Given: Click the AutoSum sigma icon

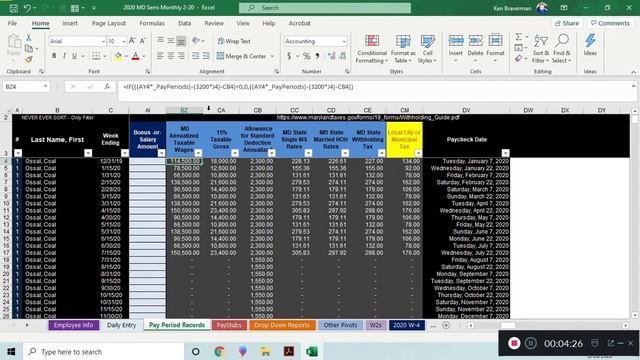Looking at the screenshot, I should [x=518, y=37].
